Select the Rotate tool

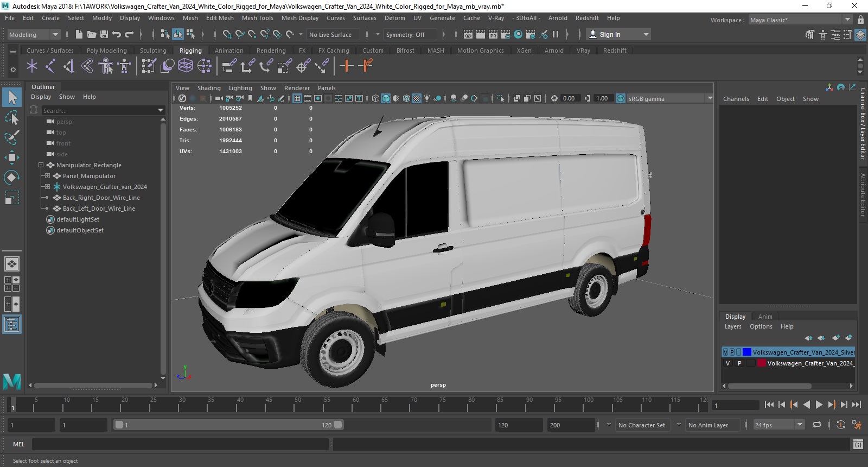tap(12, 178)
